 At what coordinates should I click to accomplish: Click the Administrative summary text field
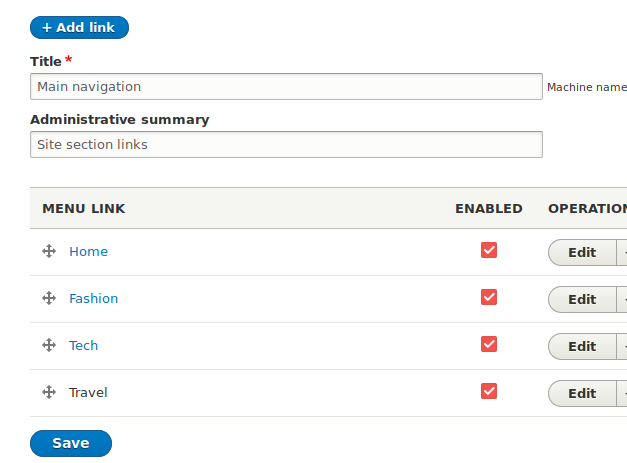click(286, 145)
